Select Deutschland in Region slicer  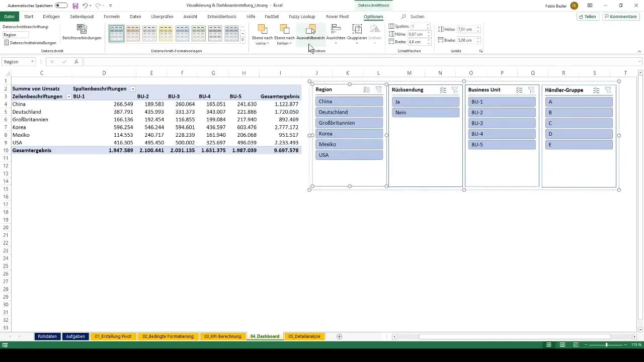349,112
